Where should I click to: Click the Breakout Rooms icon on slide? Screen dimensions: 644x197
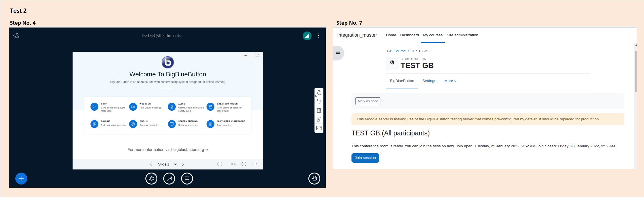coord(210,107)
